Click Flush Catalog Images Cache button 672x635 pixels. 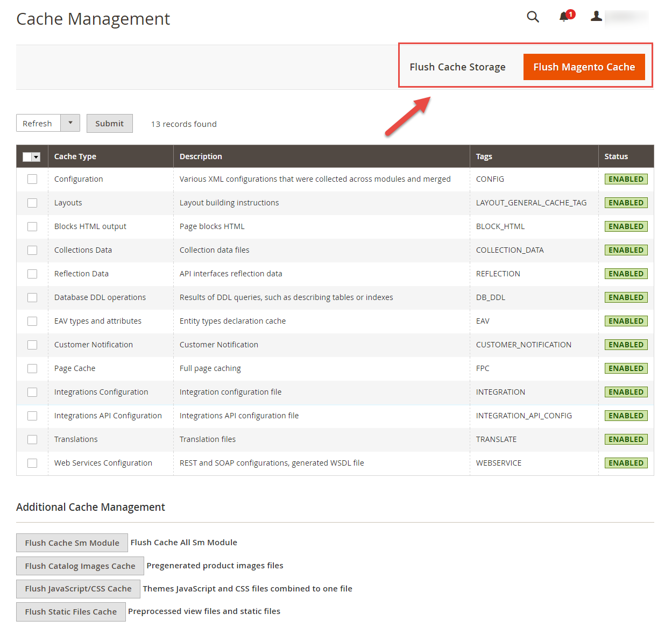[80, 566]
